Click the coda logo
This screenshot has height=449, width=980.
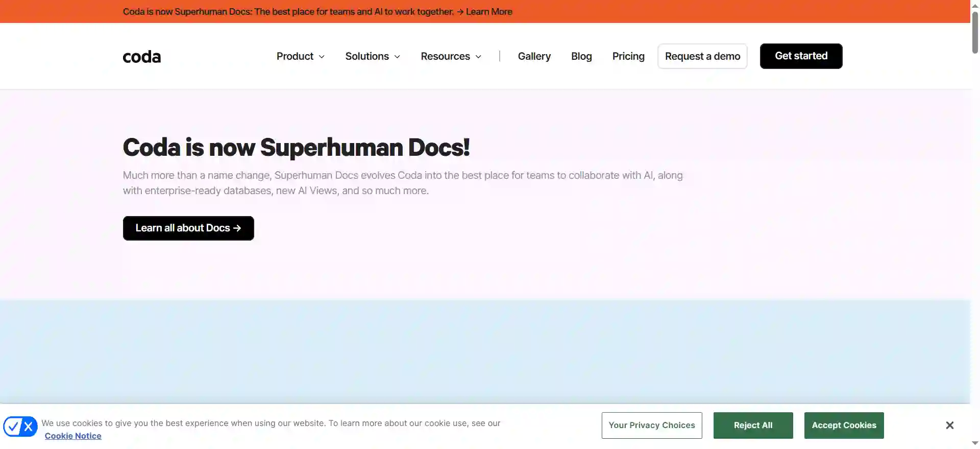tap(142, 57)
